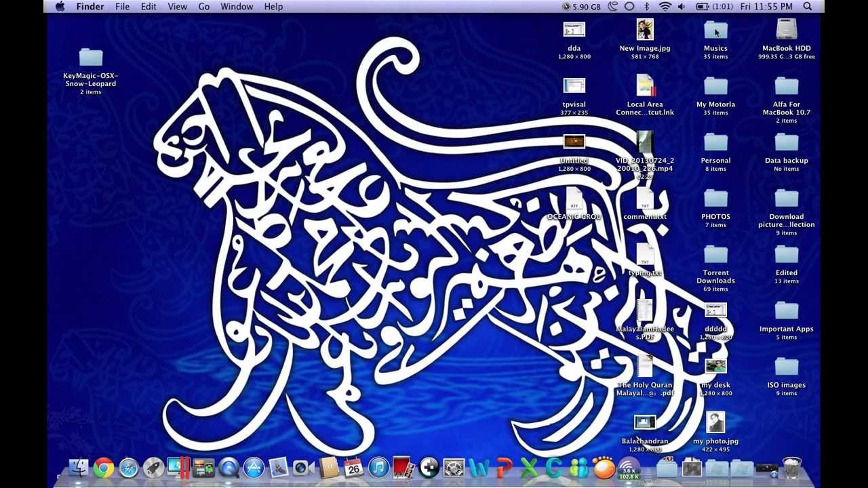868x488 pixels.
Task: Launch Microsoft Excel from the Dock
Action: (529, 467)
